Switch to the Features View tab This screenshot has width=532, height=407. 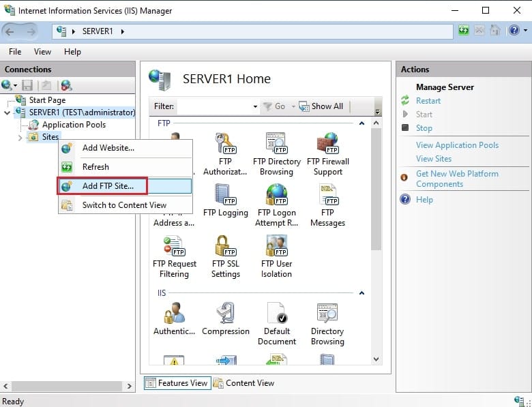tap(177, 383)
